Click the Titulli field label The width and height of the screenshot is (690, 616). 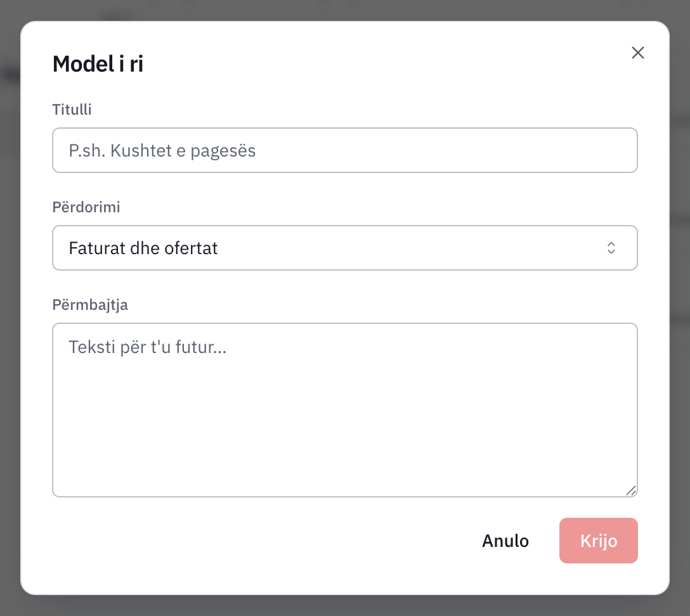pos(72,110)
